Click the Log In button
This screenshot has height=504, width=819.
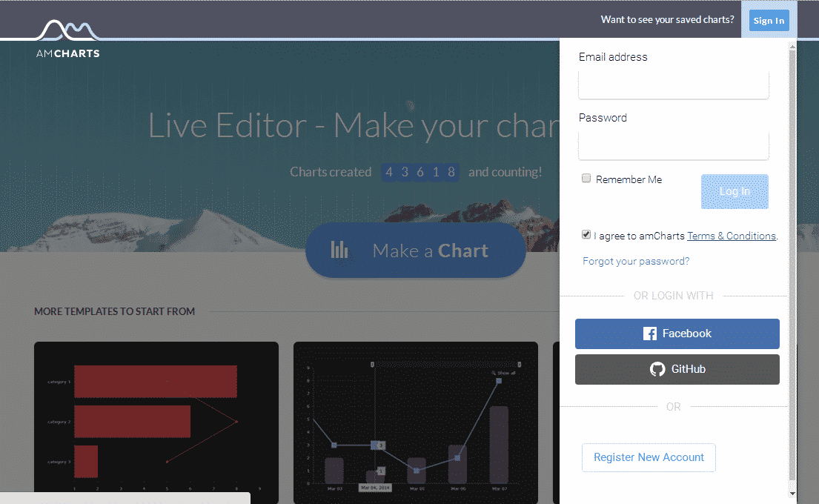pyautogui.click(x=735, y=191)
